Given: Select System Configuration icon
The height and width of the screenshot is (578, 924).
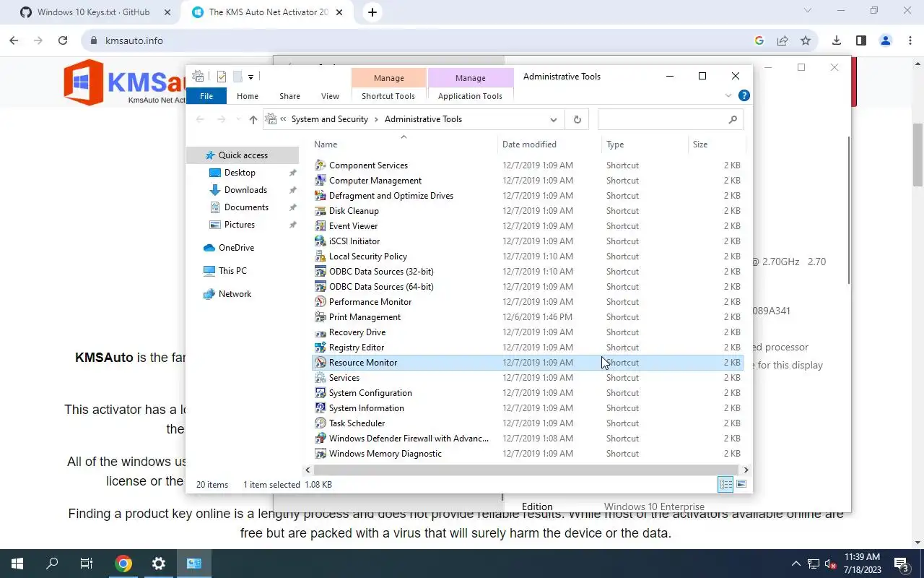Looking at the screenshot, I should point(321,393).
